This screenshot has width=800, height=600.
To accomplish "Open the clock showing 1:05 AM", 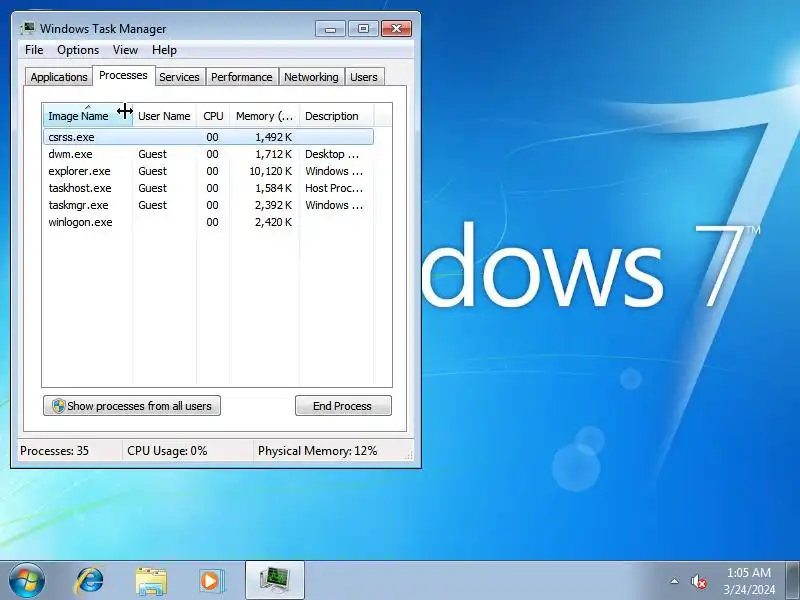I will click(748, 581).
